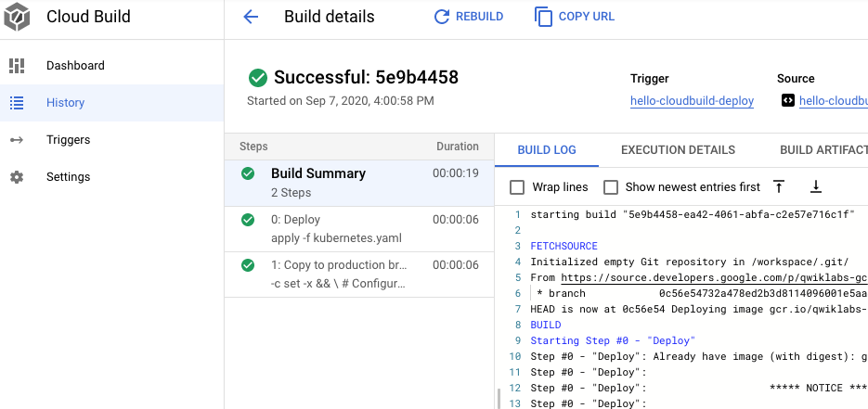Click the Triggers arrow icon
Viewport: 868px width, 409px height.
(17, 140)
